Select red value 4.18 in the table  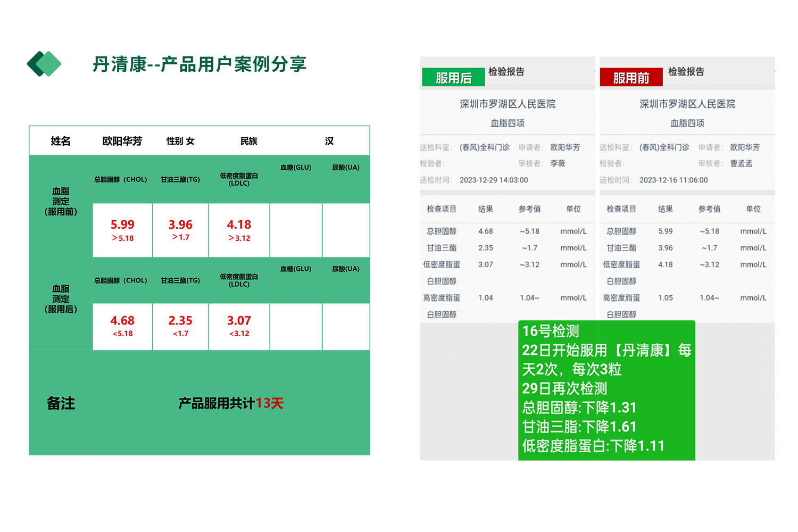click(239, 225)
